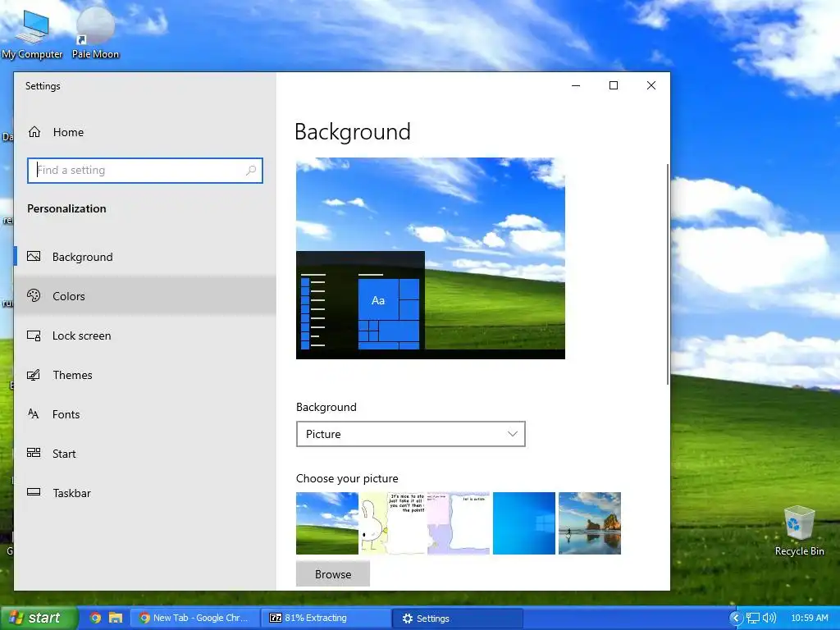840x630 pixels.
Task: Select the Recycle Bin desktop icon
Action: point(799,531)
